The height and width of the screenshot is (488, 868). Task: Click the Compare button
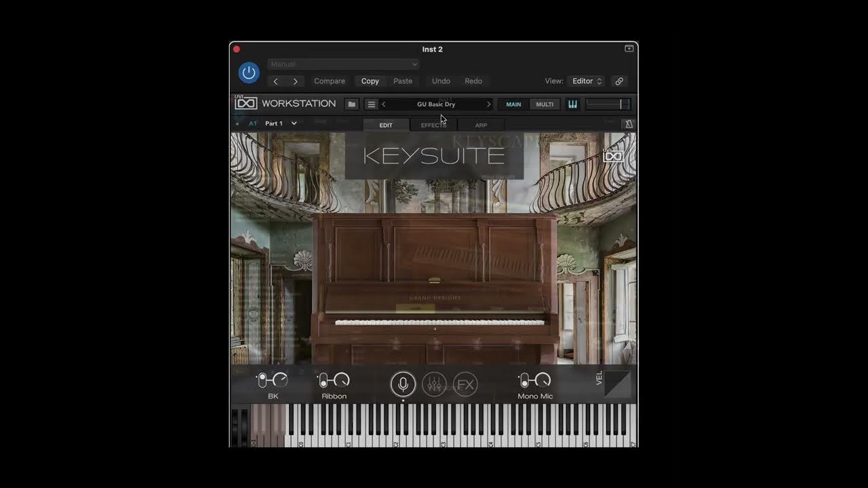point(330,81)
